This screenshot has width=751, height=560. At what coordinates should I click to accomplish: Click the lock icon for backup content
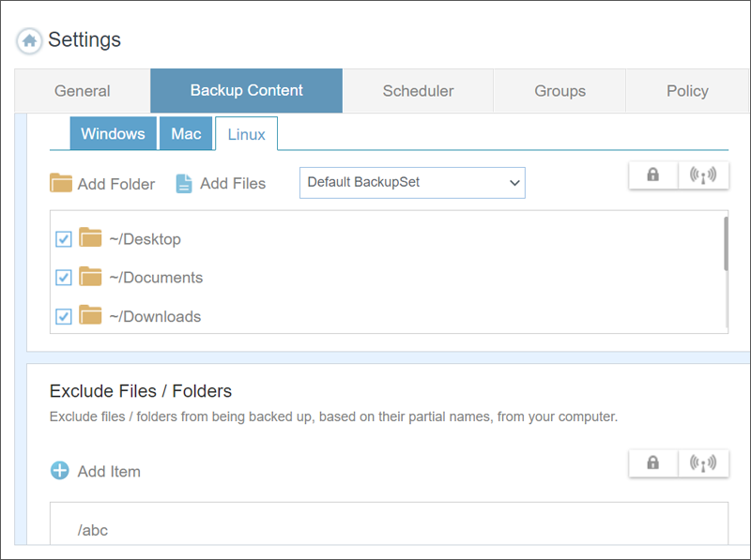click(652, 175)
